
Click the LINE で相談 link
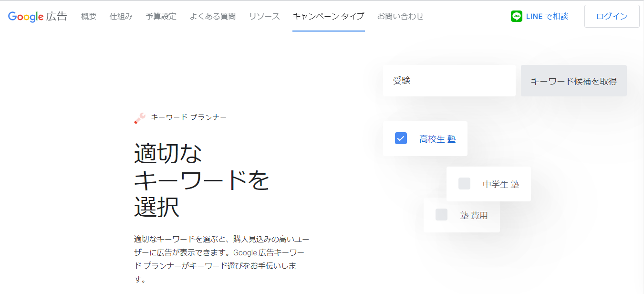coord(547,16)
